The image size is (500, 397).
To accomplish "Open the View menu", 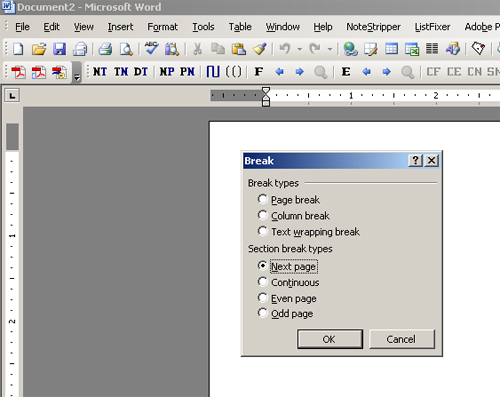I will pyautogui.click(x=84, y=27).
